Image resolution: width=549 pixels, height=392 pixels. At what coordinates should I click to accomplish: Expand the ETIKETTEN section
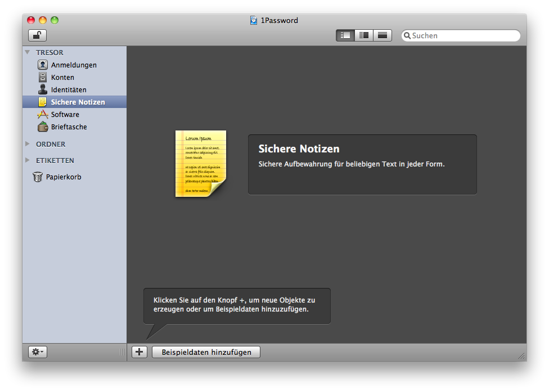click(28, 160)
